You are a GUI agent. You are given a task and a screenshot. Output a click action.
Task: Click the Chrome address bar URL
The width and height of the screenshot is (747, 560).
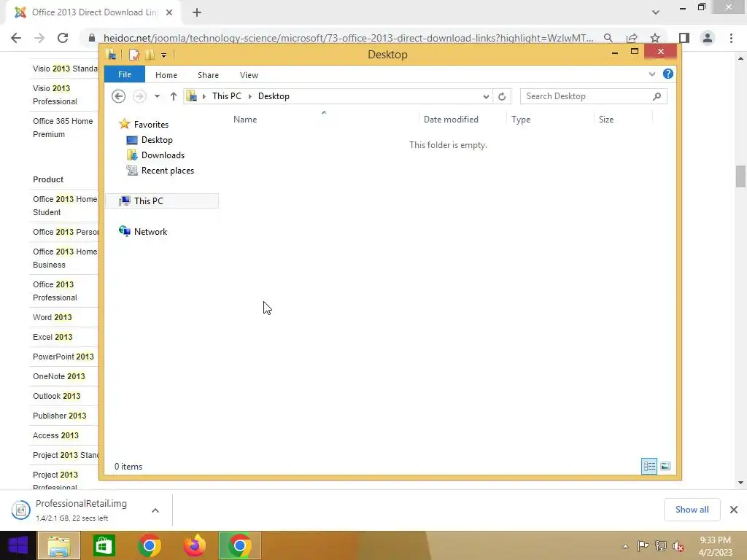tap(348, 38)
